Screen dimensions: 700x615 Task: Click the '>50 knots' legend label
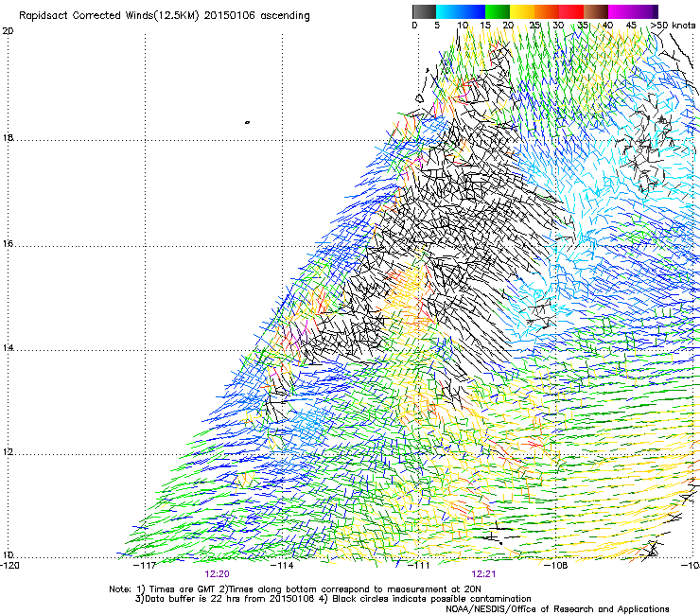[x=673, y=26]
